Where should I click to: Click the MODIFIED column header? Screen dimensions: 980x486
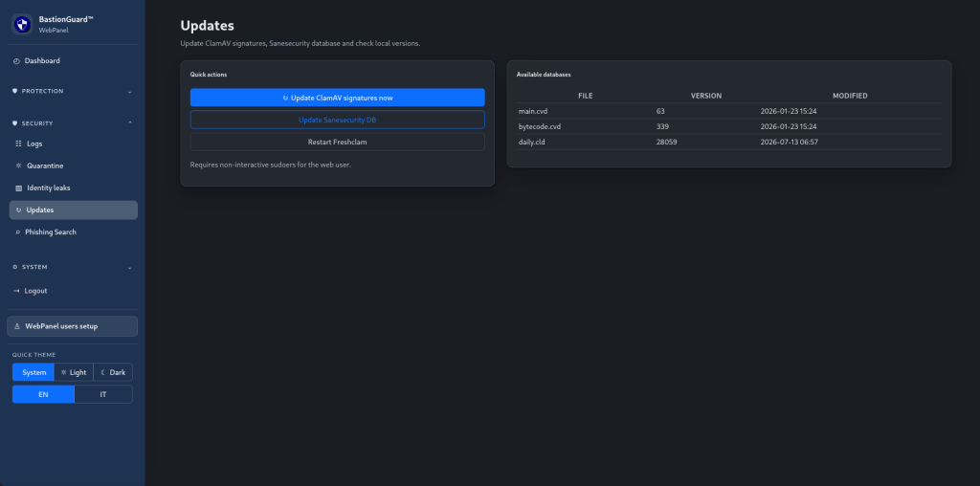(x=850, y=97)
